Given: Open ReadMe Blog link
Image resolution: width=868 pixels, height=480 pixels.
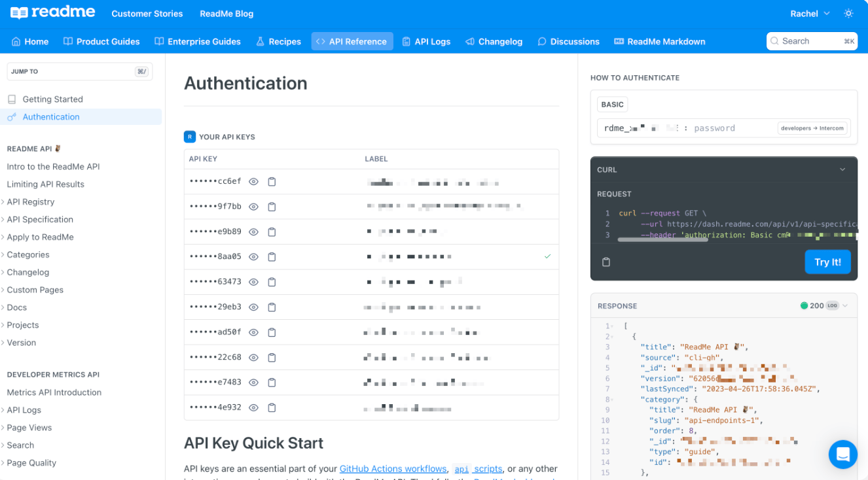Looking at the screenshot, I should coord(226,14).
